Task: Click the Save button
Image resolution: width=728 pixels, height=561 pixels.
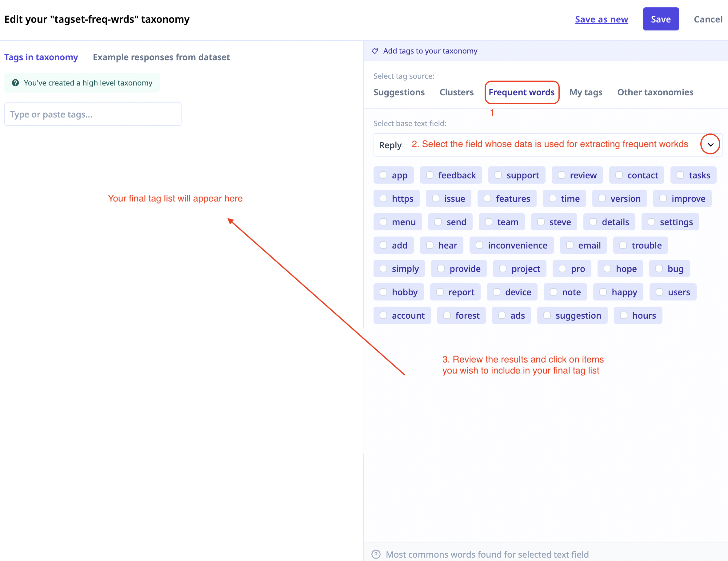Action: pos(660,19)
